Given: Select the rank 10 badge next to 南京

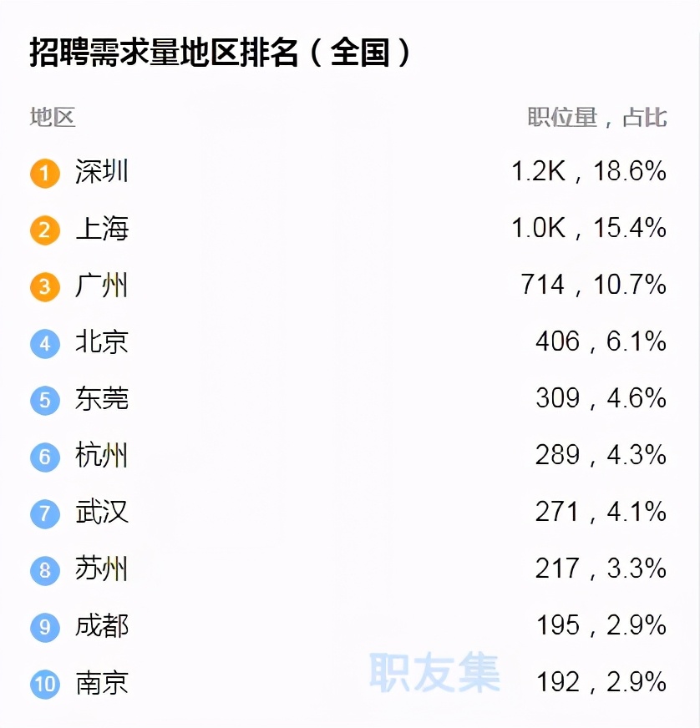Looking at the screenshot, I should click(44, 684).
